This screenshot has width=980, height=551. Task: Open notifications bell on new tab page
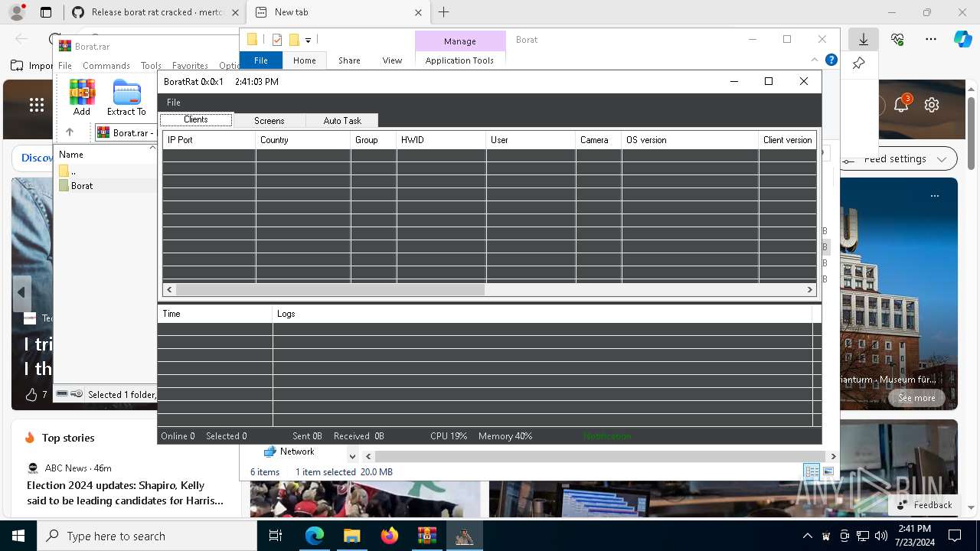tap(901, 105)
